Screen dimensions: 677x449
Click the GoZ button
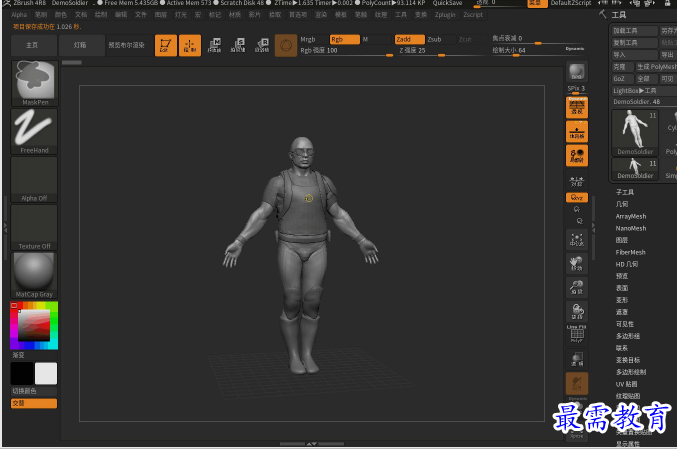click(x=622, y=79)
